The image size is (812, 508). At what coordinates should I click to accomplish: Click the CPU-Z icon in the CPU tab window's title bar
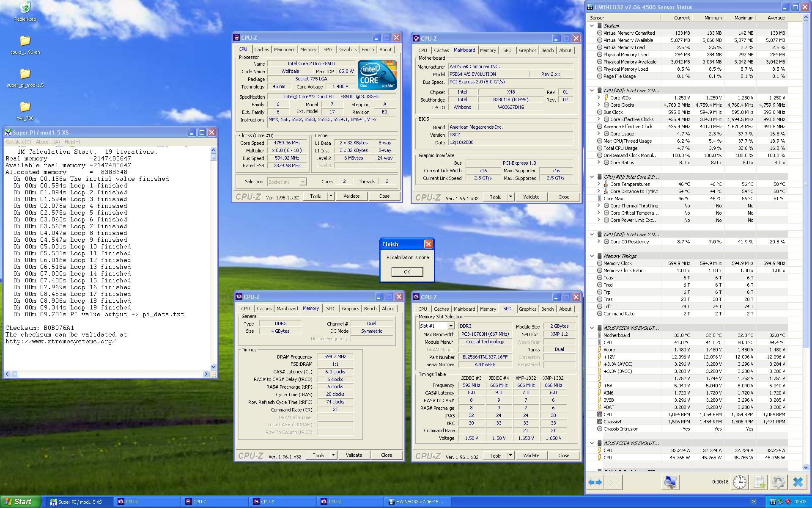[237, 38]
